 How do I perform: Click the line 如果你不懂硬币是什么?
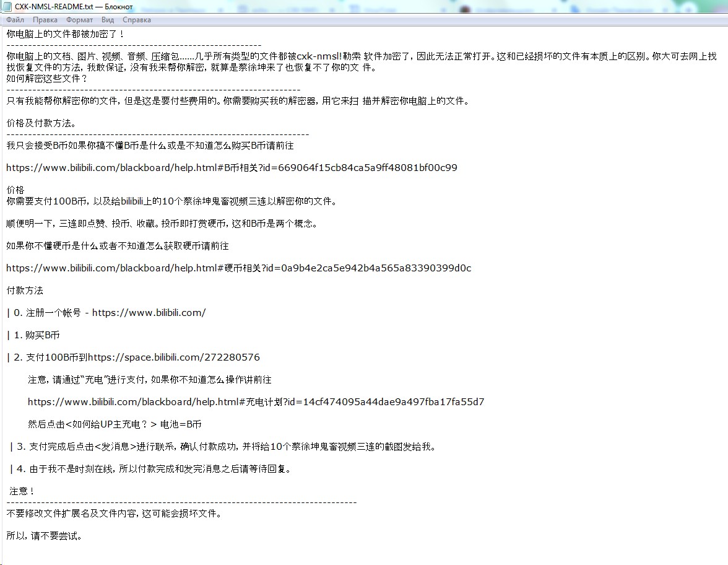coord(118,246)
